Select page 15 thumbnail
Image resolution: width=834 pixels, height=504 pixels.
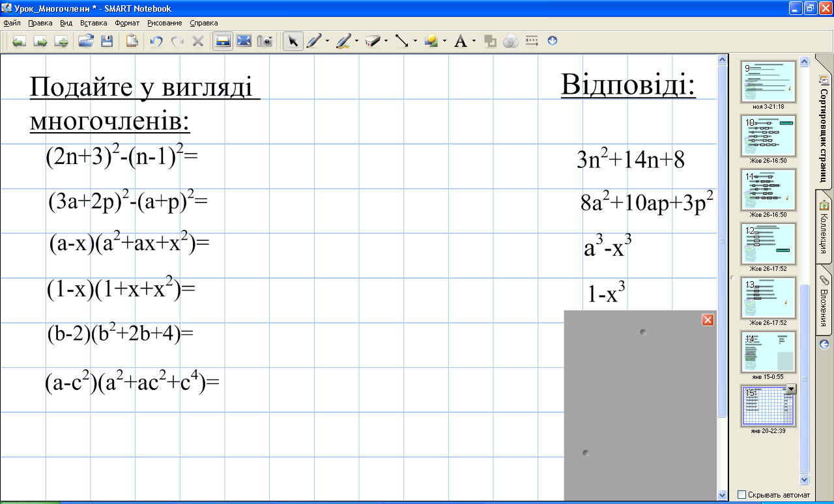click(768, 406)
